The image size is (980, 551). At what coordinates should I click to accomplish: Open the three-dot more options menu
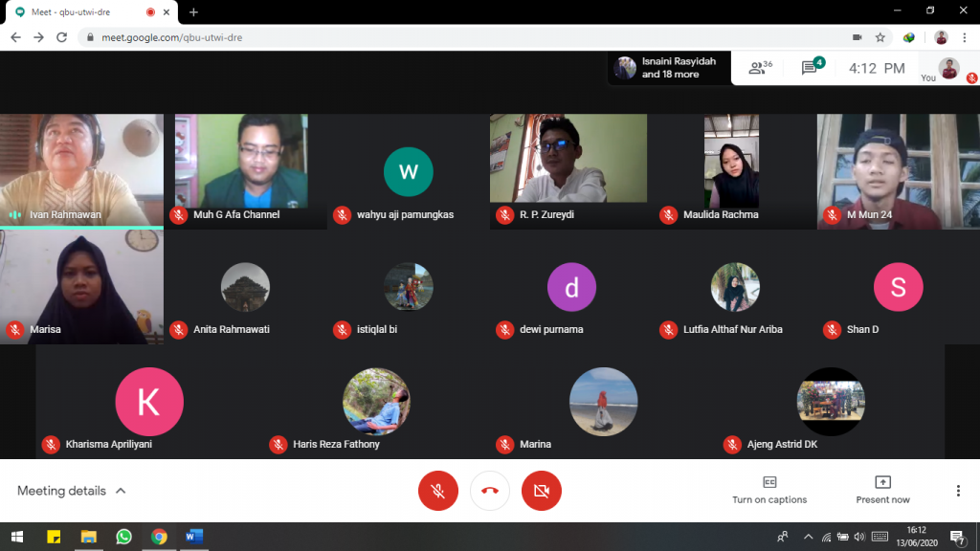(958, 491)
